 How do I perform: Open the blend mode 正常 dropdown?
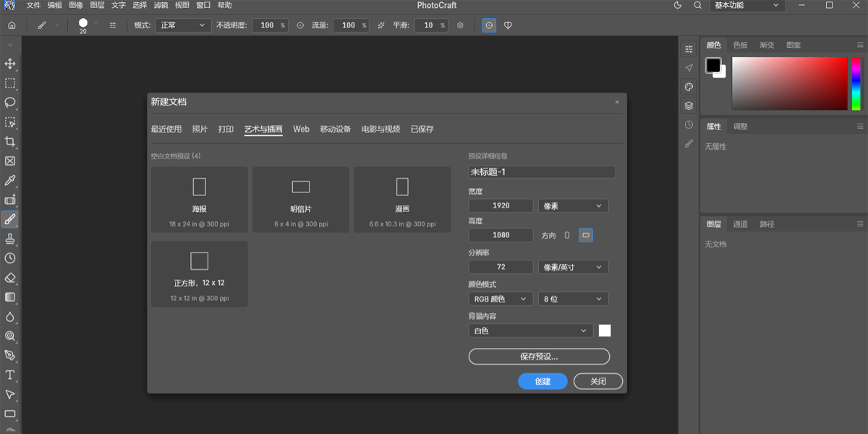pyautogui.click(x=183, y=25)
